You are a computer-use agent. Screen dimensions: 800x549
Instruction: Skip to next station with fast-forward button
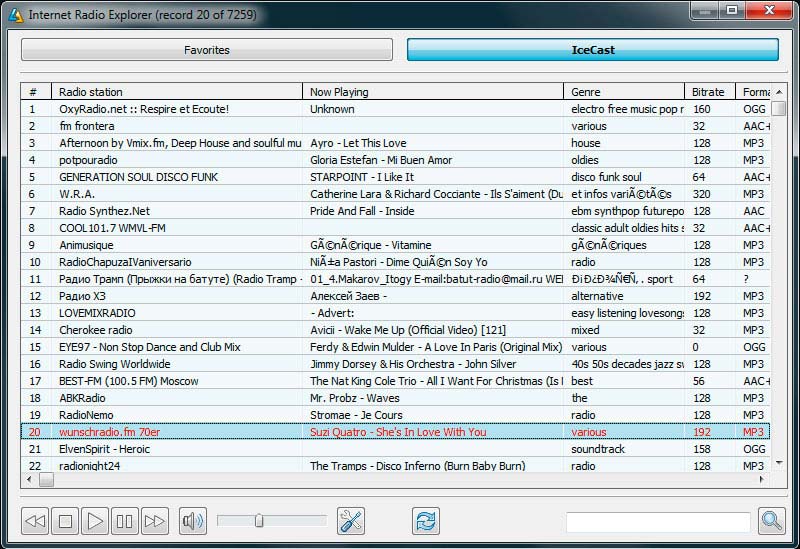coord(155,521)
